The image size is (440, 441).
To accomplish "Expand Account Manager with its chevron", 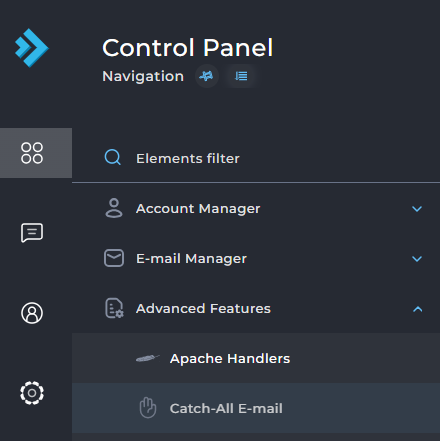I will click(x=417, y=209).
